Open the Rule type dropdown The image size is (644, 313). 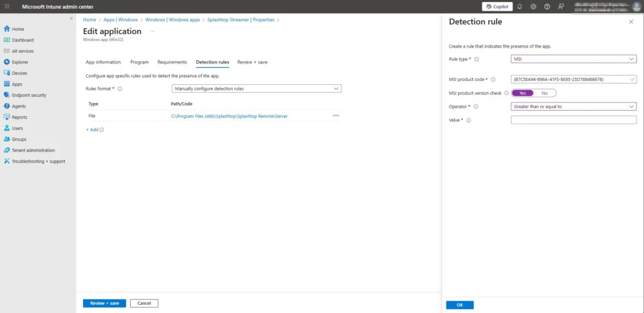pos(574,59)
